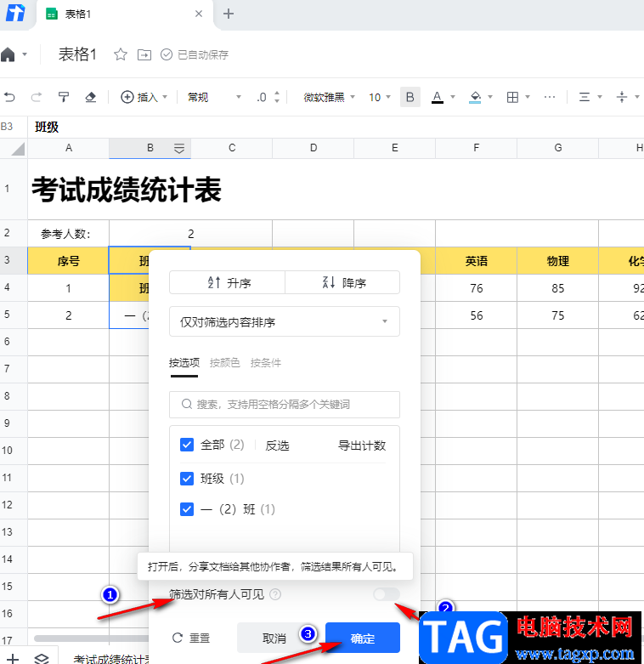Screen dimensions: 644x664
Task: Select cell 序号 header
Action: 69,261
